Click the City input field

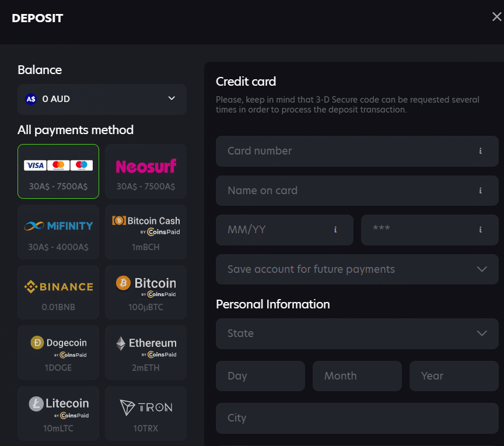pos(357,418)
